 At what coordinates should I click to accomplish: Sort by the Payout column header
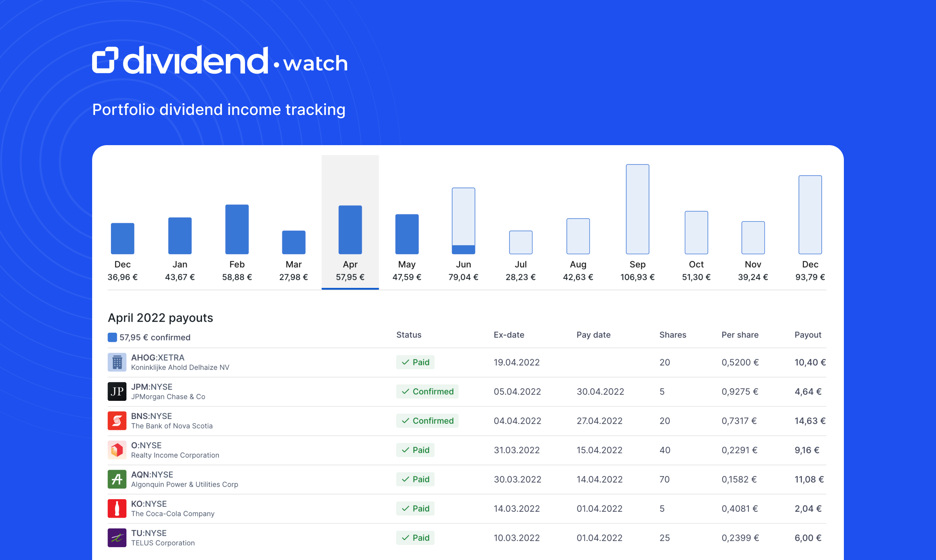[x=808, y=335]
